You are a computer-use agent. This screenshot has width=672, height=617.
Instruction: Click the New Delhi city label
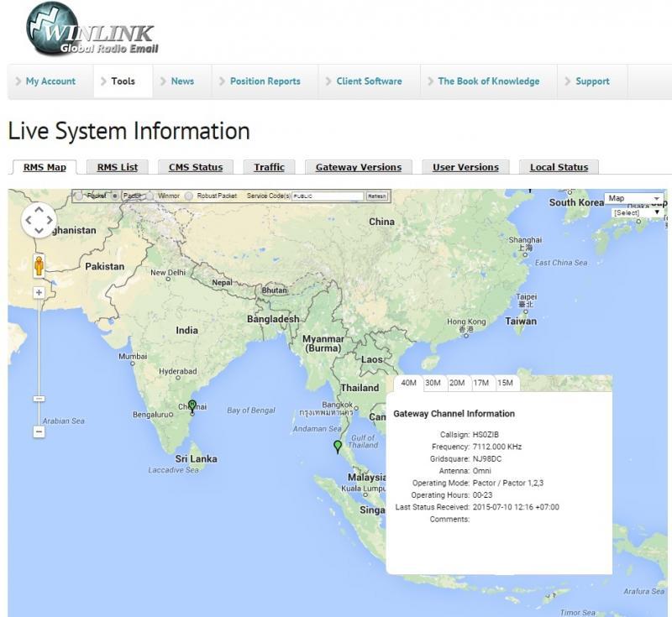pyautogui.click(x=167, y=273)
